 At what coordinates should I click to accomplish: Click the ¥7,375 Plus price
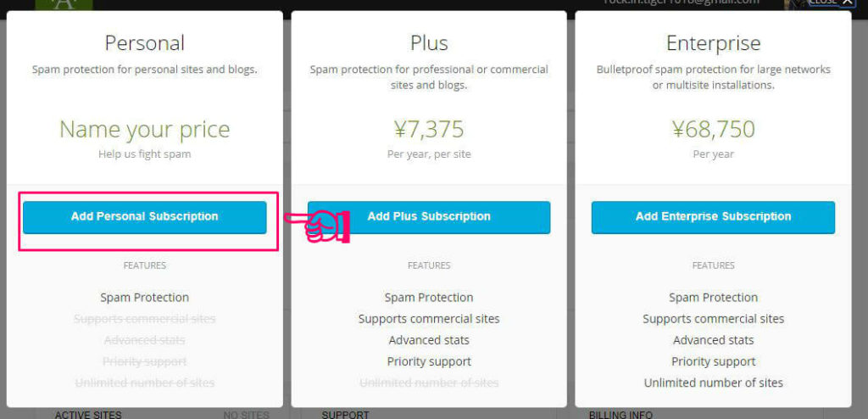(x=429, y=130)
